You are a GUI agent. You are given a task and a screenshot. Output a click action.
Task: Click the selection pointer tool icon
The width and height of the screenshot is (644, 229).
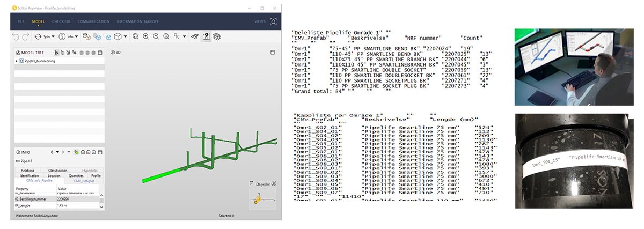(x=177, y=36)
